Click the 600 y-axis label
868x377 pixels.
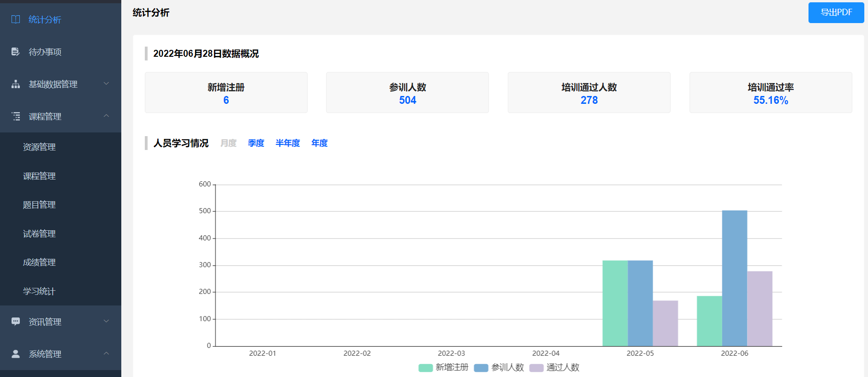coord(205,184)
